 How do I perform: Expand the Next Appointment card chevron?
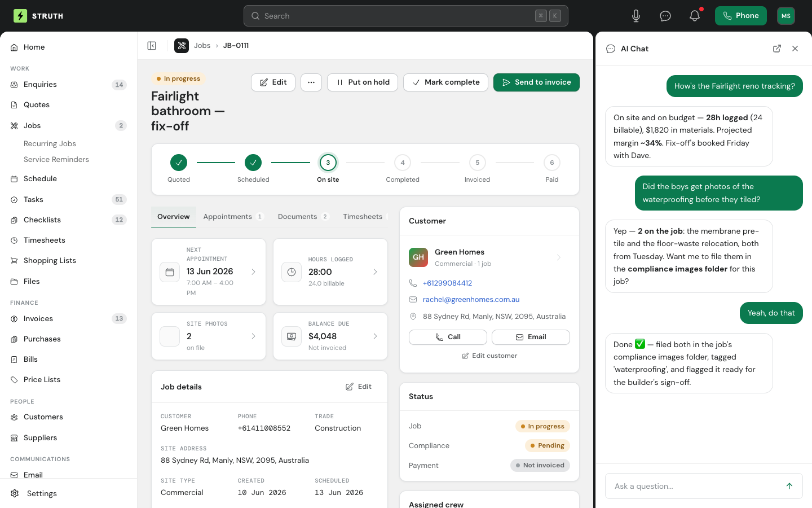(x=253, y=272)
